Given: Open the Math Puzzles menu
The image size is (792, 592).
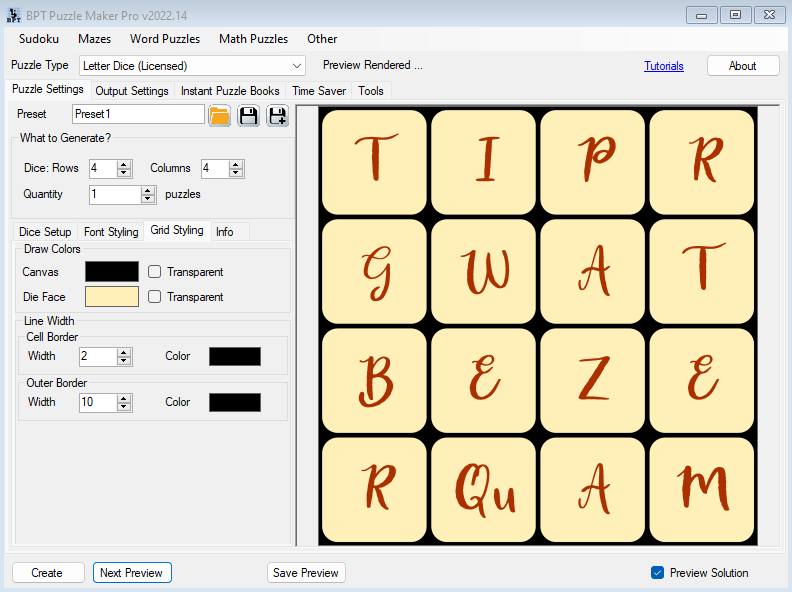Looking at the screenshot, I should (253, 39).
